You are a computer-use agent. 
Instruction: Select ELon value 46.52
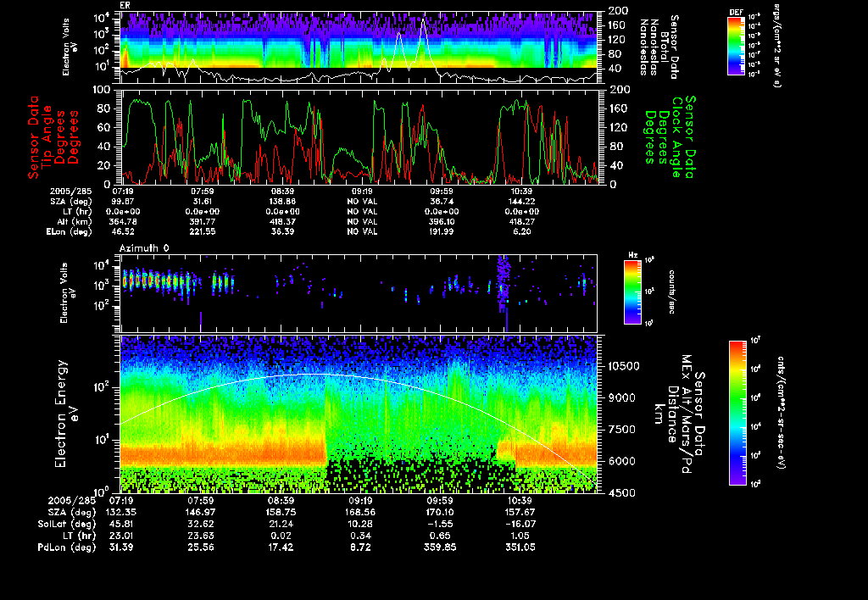point(123,231)
